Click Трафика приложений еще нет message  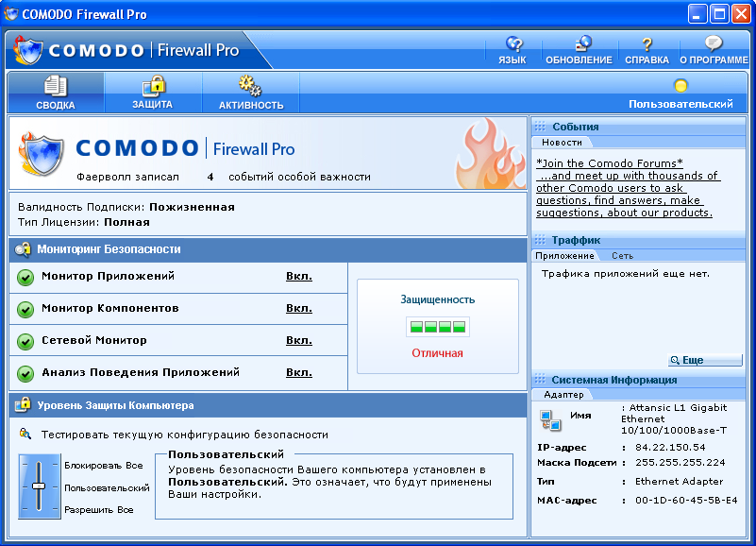[x=626, y=274]
